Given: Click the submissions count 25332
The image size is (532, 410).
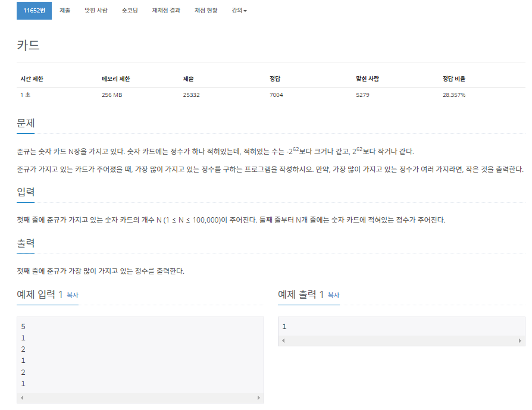Looking at the screenshot, I should point(191,95).
